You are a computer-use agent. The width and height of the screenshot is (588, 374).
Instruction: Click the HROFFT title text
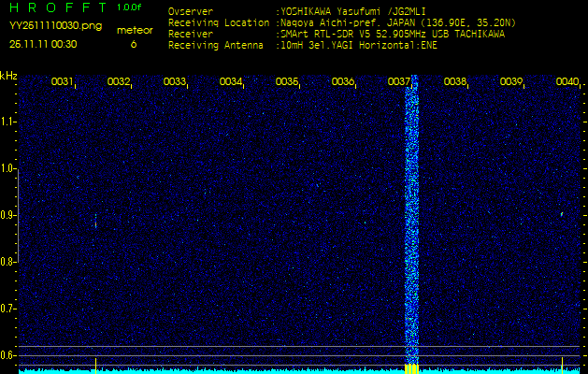pos(56,8)
